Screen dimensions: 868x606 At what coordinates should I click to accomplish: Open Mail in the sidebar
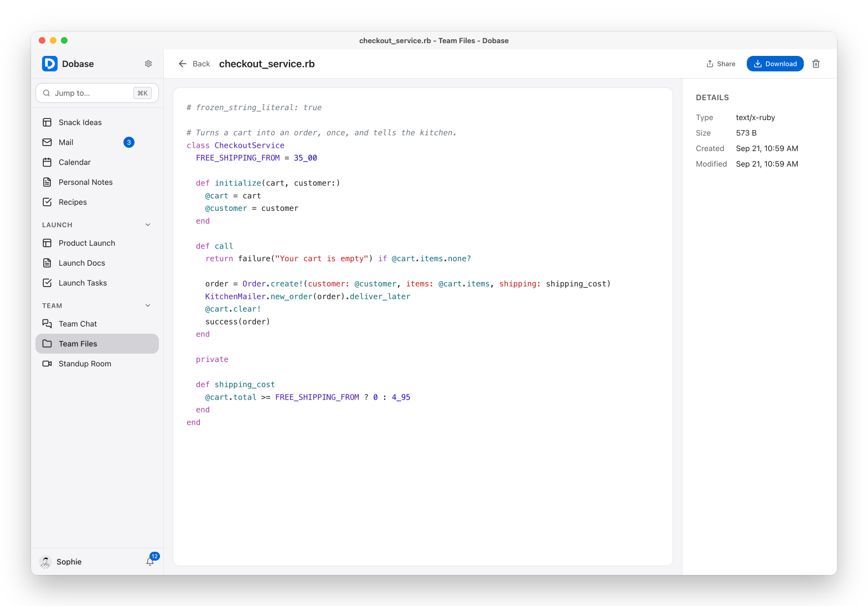[x=97, y=142]
